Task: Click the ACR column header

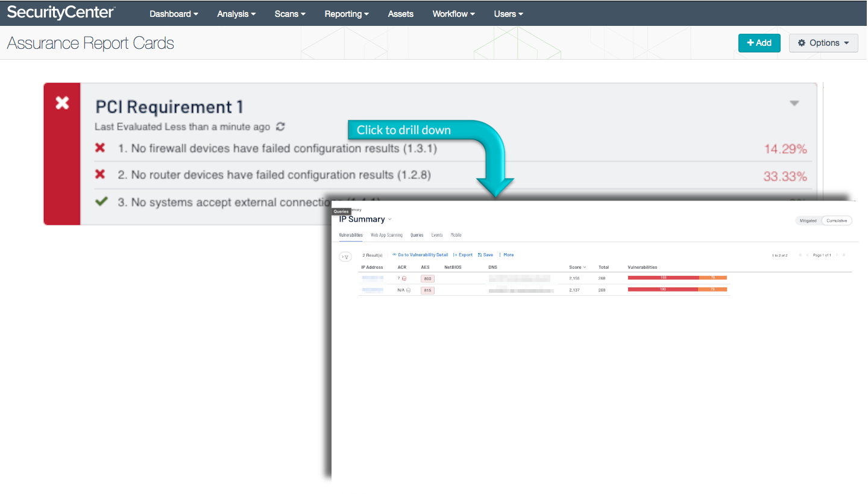Action: click(402, 267)
